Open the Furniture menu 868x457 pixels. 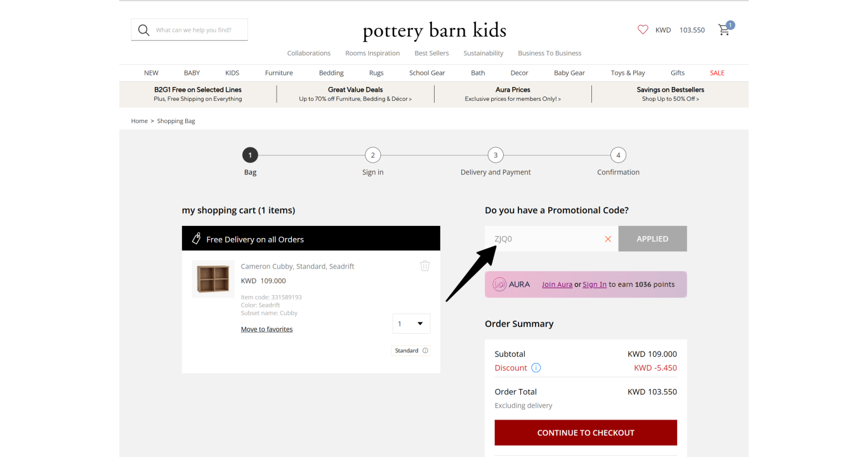tap(279, 73)
